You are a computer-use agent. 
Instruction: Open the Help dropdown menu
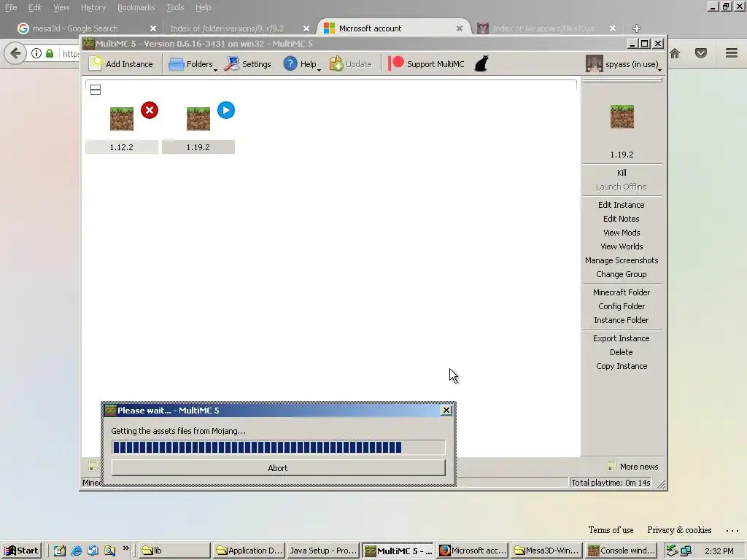301,64
